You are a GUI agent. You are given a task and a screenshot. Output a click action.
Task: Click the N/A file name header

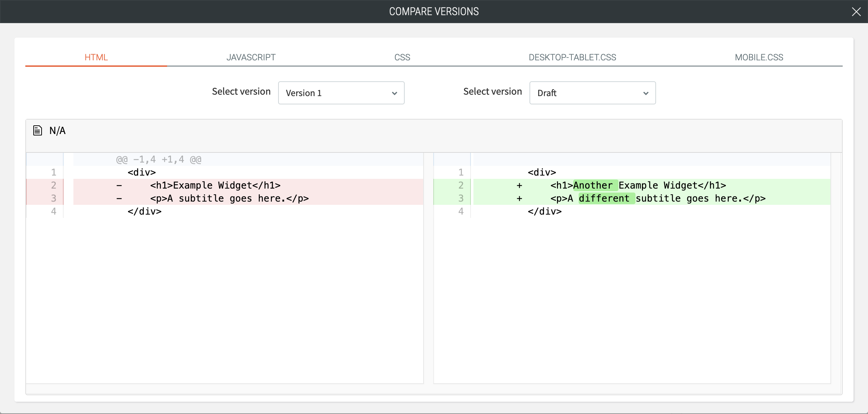tap(58, 130)
